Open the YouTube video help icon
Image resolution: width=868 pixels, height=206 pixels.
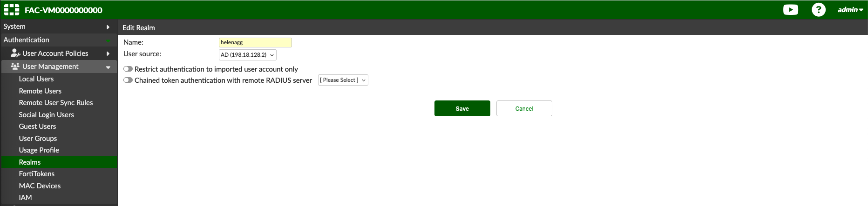790,10
